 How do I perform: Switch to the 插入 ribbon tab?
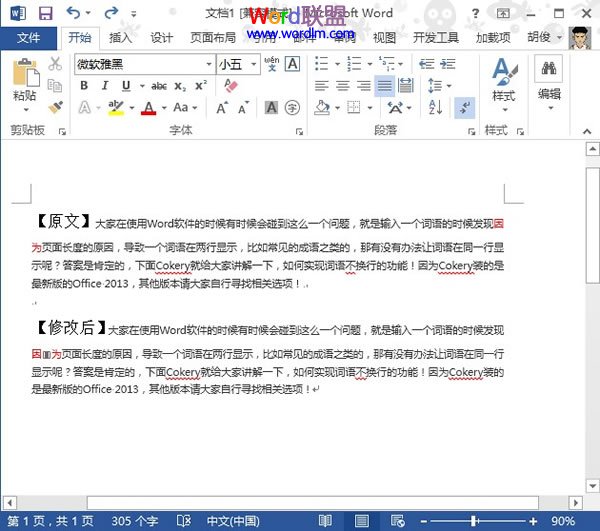tap(120, 38)
